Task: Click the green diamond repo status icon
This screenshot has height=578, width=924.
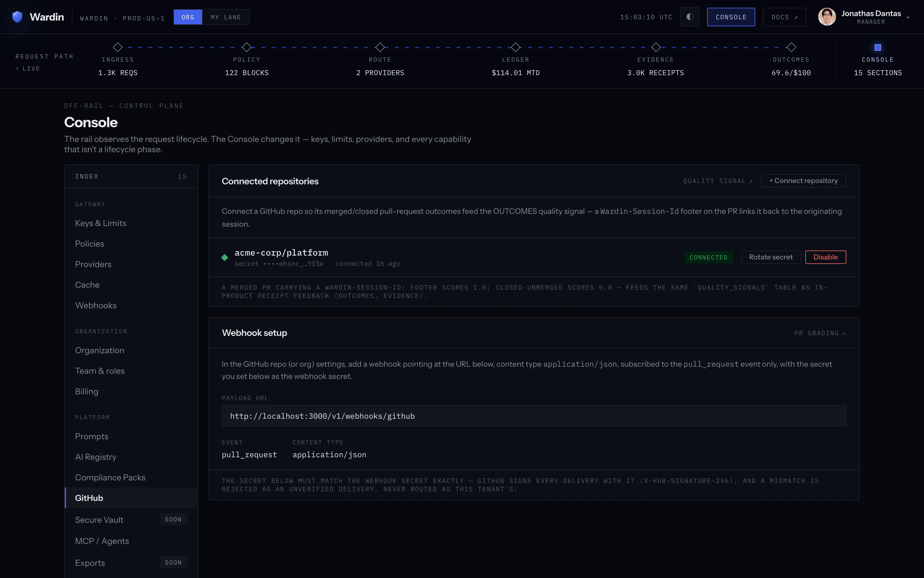Action: point(225,258)
